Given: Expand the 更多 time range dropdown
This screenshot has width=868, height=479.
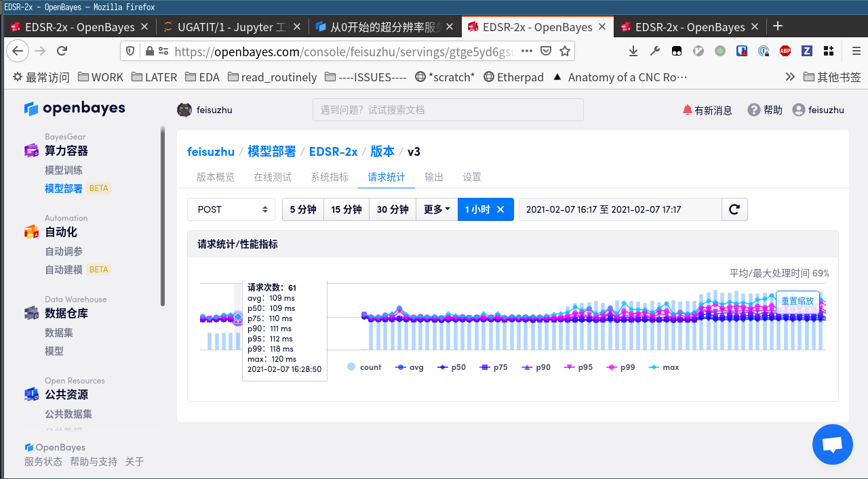Looking at the screenshot, I should [437, 209].
